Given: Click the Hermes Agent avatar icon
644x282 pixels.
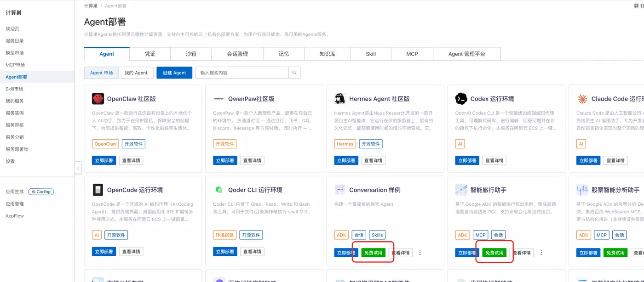Looking at the screenshot, I should pyautogui.click(x=340, y=99).
